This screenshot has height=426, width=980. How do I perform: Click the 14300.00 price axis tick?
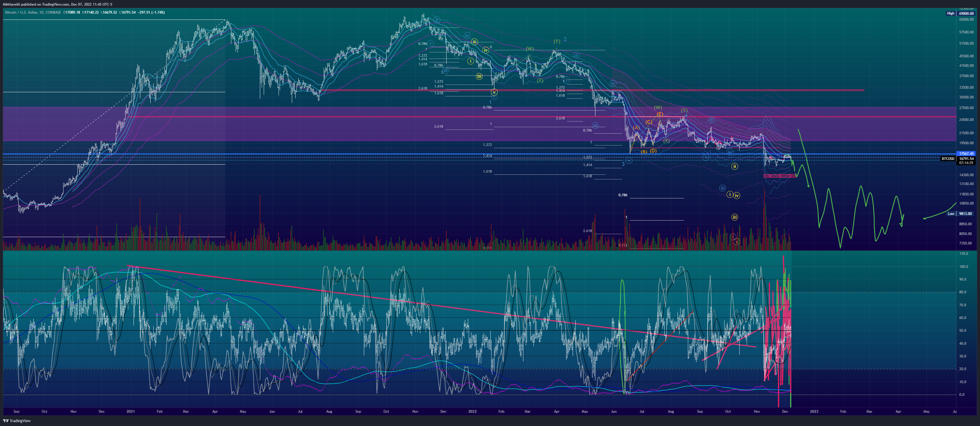tap(966, 175)
